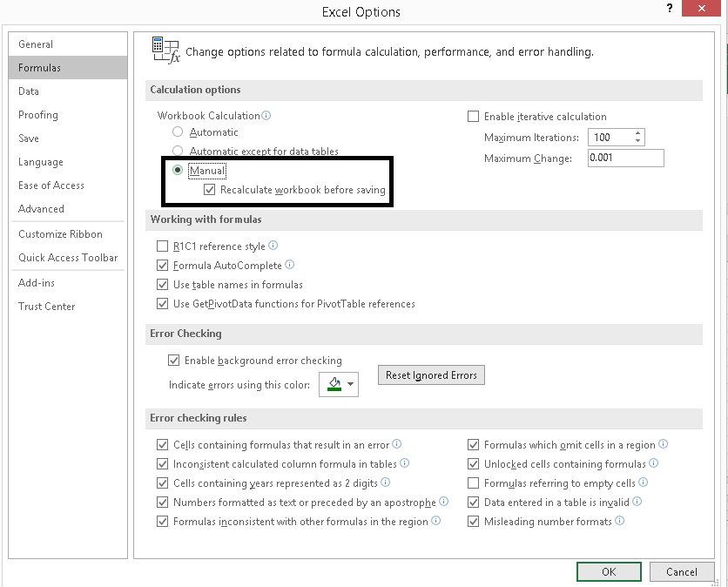728x587 pixels.
Task: Toggle Formulas which omit cells in a region
Action: (x=473, y=445)
